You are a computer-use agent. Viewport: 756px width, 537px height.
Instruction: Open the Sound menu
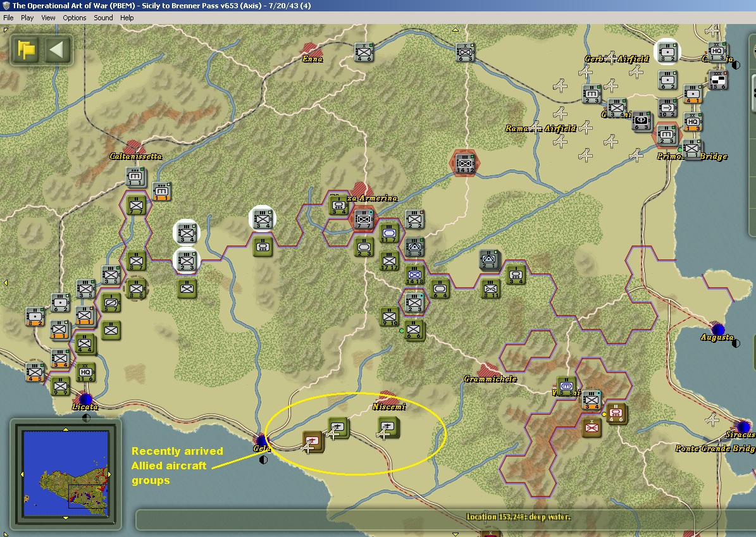103,18
